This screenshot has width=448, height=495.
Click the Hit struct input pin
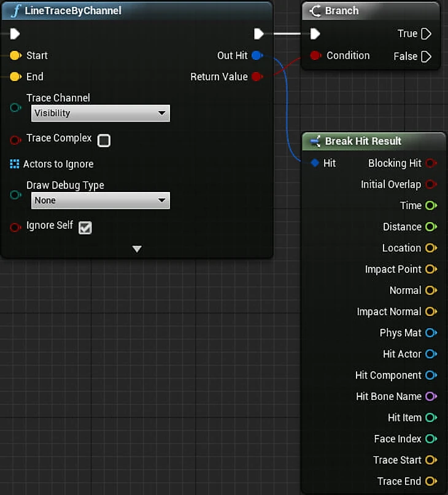315,163
